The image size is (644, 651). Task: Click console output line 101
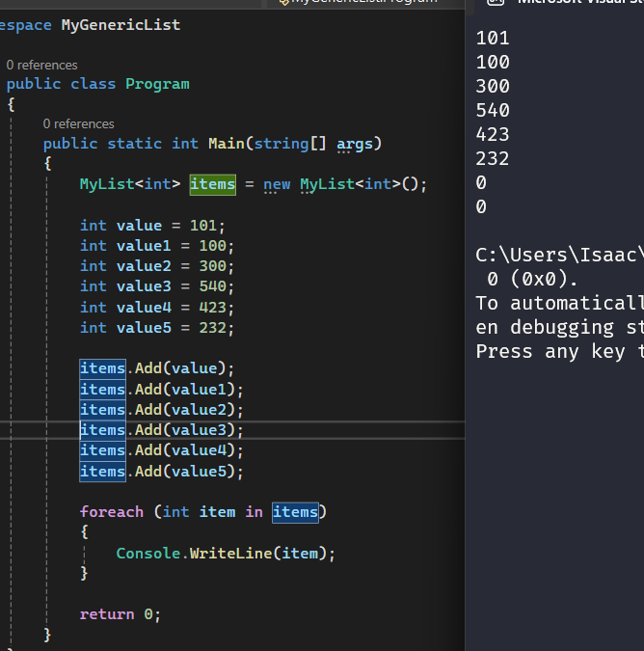pos(493,39)
